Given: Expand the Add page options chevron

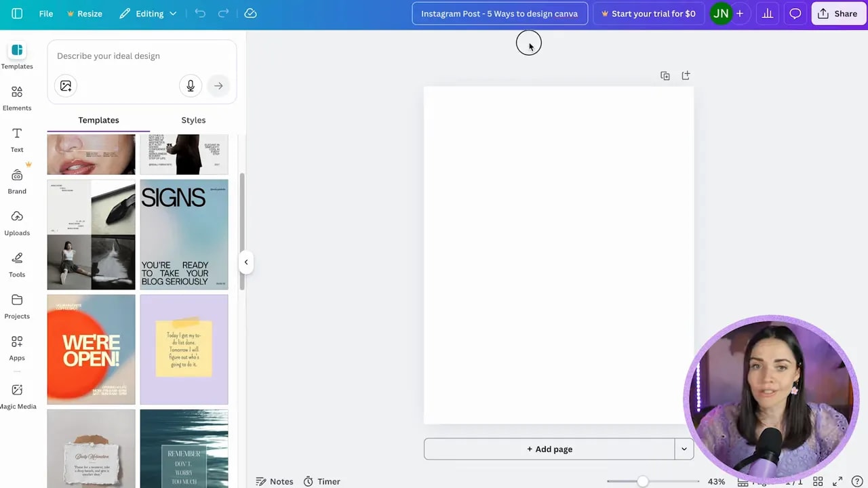Looking at the screenshot, I should pos(684,449).
